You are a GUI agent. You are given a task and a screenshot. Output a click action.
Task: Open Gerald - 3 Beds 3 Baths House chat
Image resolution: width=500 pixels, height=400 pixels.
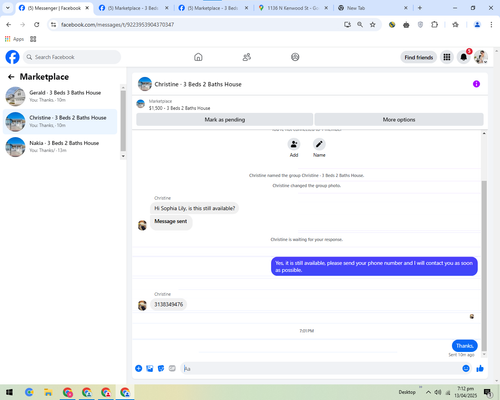[60, 96]
